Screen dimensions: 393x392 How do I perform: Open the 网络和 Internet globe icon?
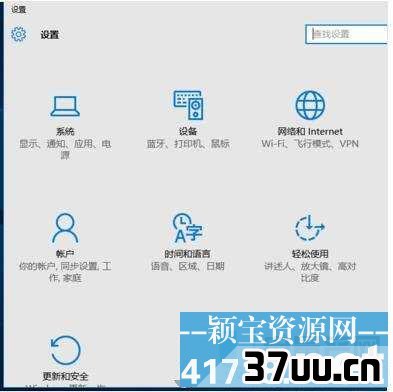click(x=310, y=105)
